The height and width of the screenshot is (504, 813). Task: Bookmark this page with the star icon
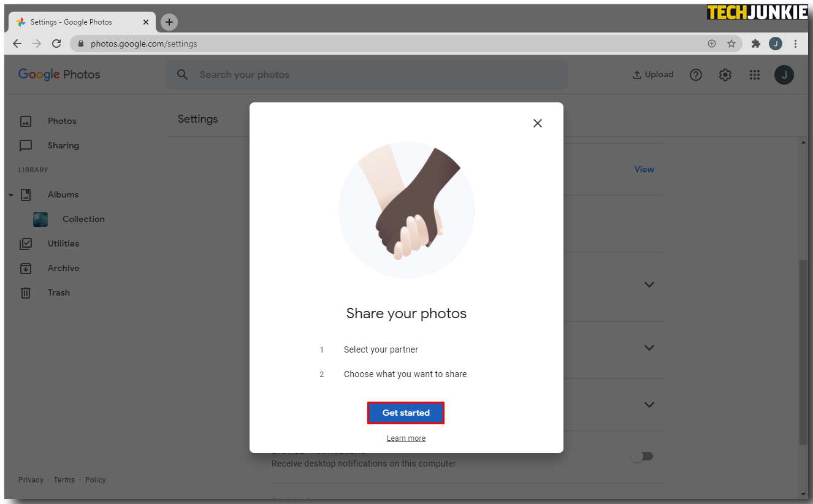[731, 44]
